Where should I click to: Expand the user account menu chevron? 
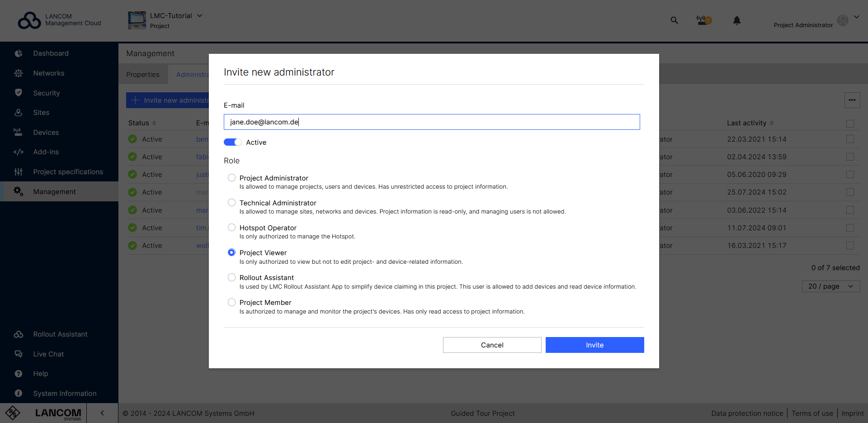pos(857,17)
